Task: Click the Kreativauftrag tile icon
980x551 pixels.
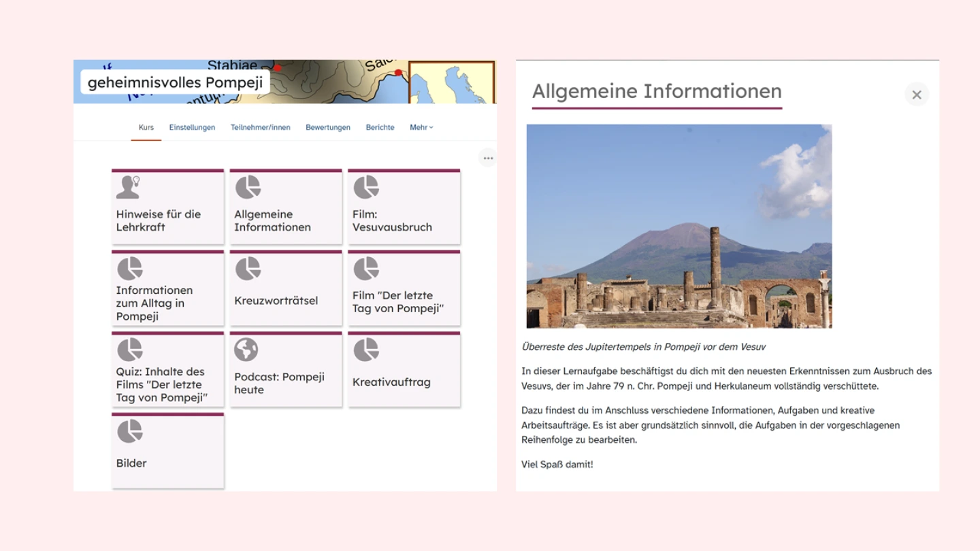Action: pos(366,350)
